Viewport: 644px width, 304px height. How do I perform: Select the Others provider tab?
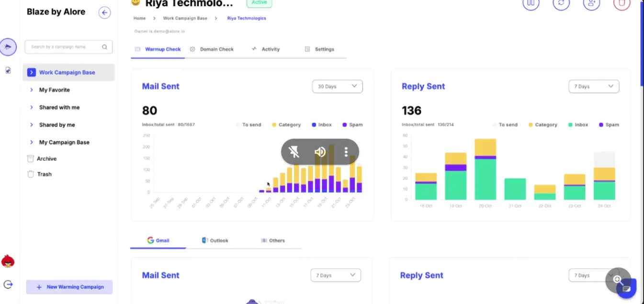(x=273, y=240)
